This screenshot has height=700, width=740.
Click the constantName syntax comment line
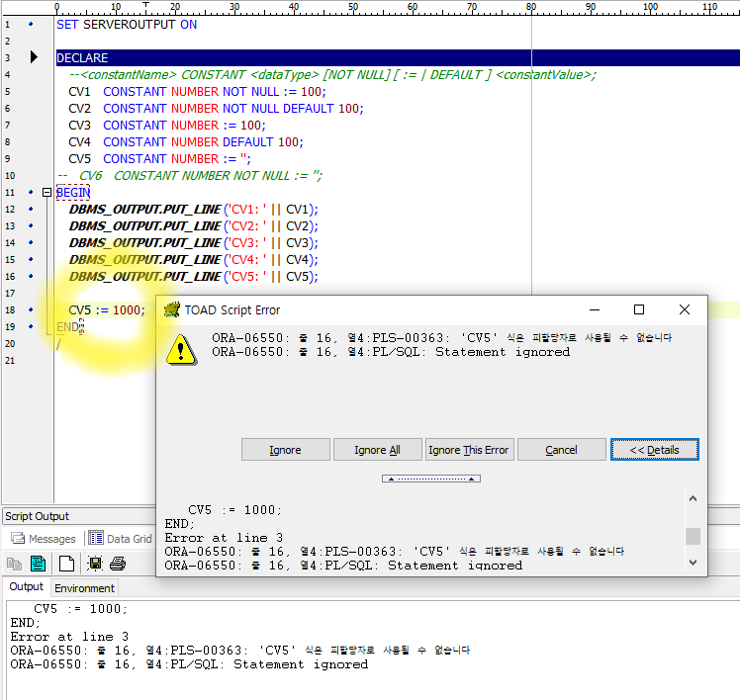(332, 75)
